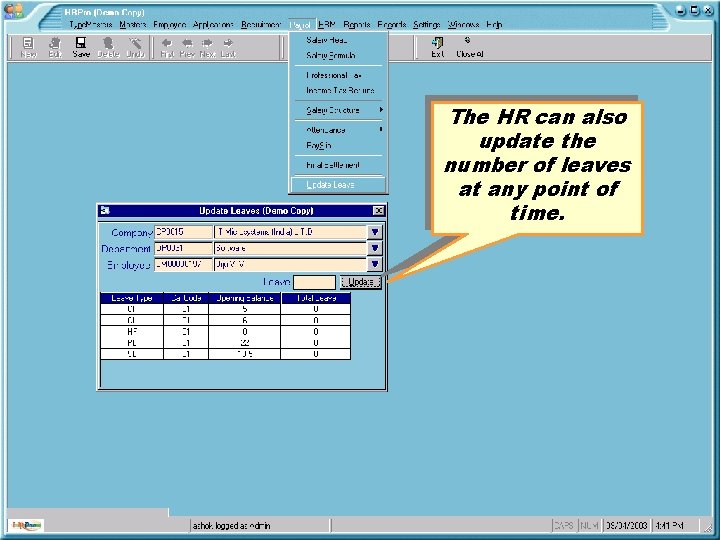The height and width of the screenshot is (540, 720).
Task: Click the time in the status bar
Action: point(669,525)
